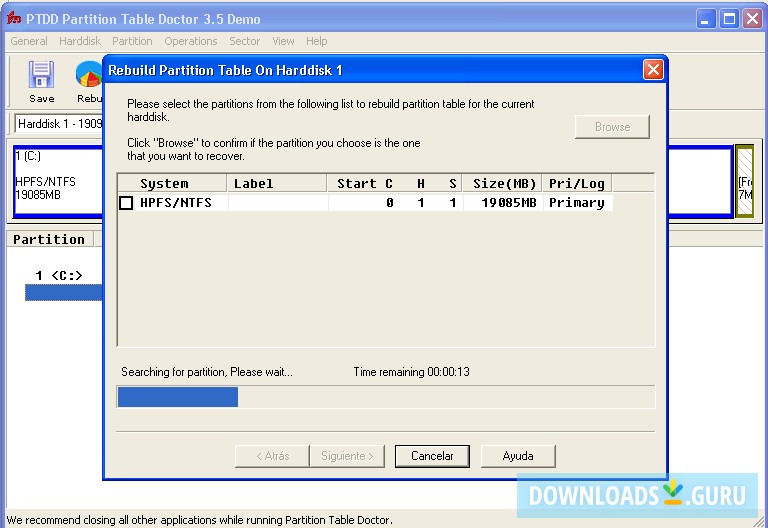Minimize the PTDD main window
768x528 pixels.
coord(706,19)
